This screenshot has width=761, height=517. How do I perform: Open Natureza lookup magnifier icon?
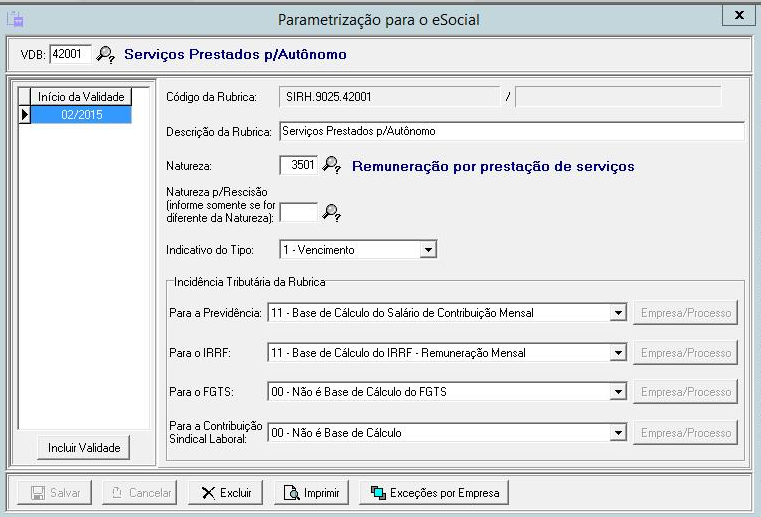click(333, 165)
